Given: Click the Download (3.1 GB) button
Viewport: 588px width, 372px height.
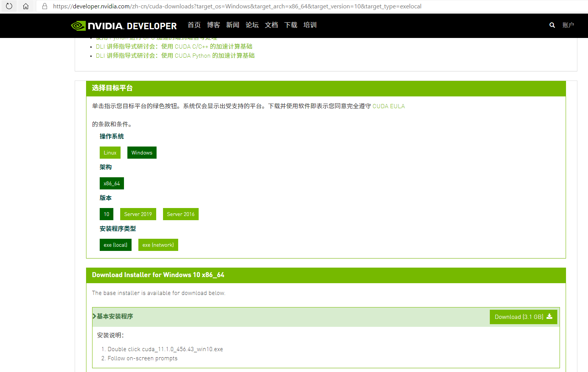Looking at the screenshot, I should tap(524, 317).
